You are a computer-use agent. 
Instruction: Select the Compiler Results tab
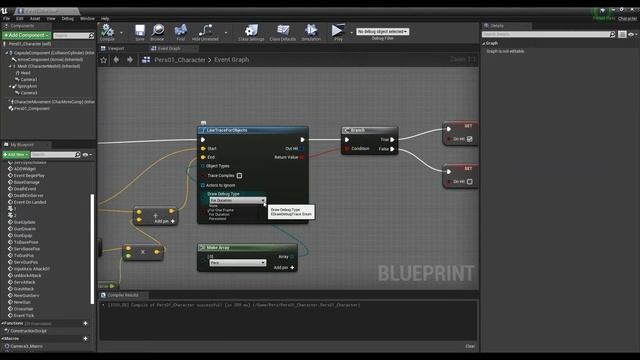123,295
